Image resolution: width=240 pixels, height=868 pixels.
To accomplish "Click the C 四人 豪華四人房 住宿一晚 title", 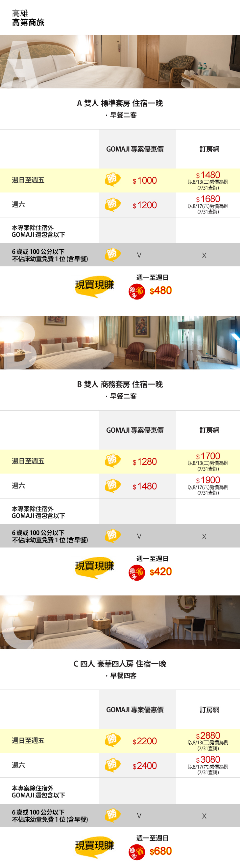I will [x=120, y=664].
